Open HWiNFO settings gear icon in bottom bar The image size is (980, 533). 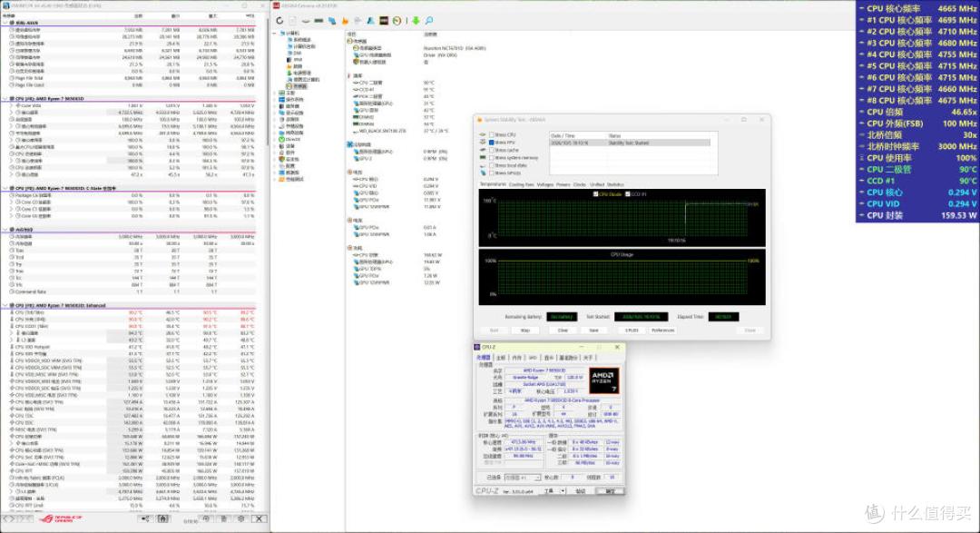[x=241, y=518]
